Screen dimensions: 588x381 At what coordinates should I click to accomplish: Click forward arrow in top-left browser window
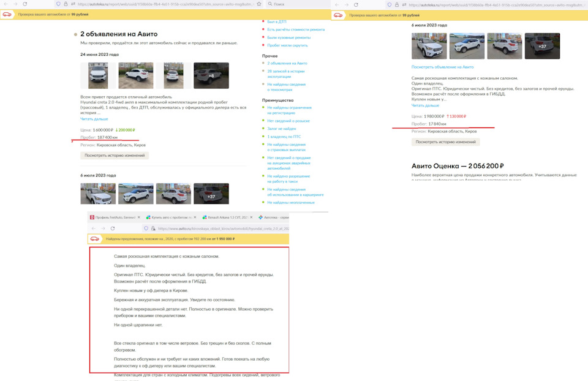[15, 4]
